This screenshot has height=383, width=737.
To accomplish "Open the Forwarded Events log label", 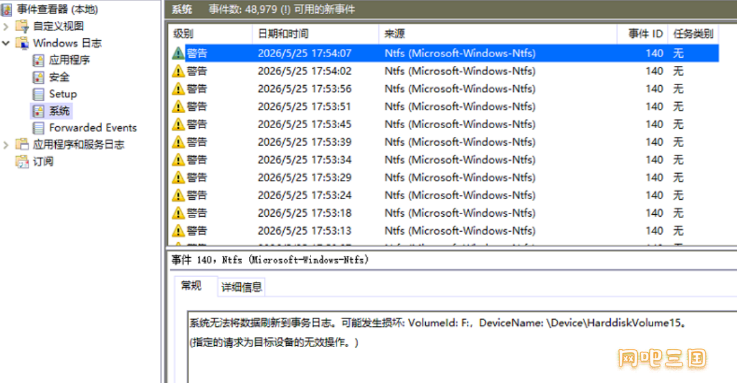I will 93,128.
